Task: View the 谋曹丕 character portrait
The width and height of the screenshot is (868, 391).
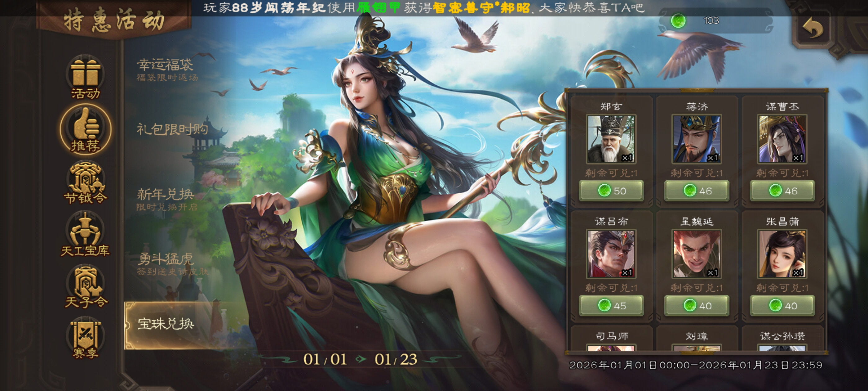Action: (782, 139)
